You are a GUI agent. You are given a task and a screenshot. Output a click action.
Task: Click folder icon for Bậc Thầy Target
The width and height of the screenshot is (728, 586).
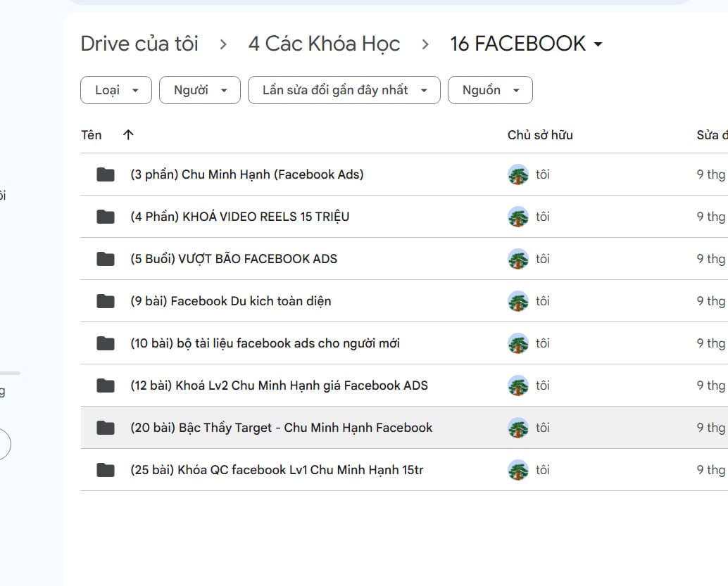click(x=106, y=428)
